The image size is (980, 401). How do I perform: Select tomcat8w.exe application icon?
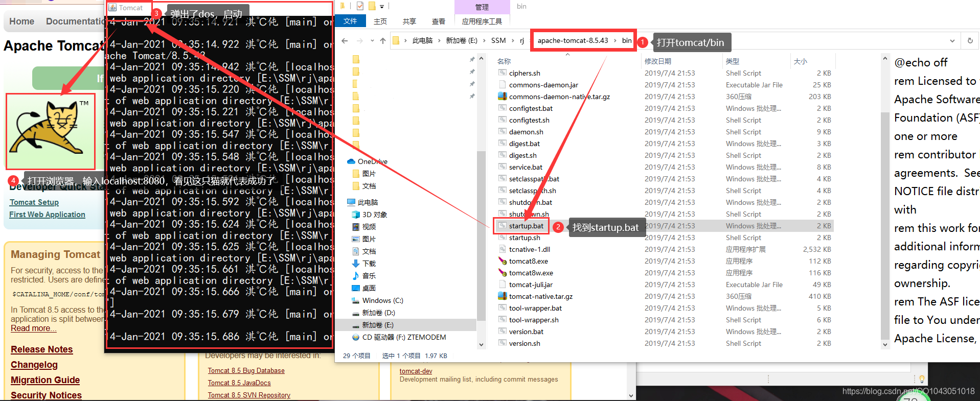click(x=503, y=273)
